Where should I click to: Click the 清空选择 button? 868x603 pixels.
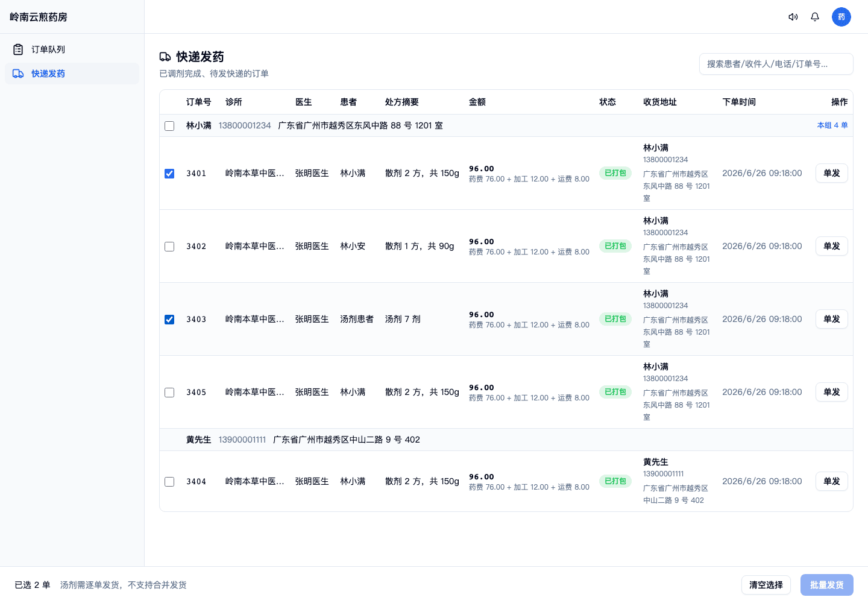click(766, 585)
